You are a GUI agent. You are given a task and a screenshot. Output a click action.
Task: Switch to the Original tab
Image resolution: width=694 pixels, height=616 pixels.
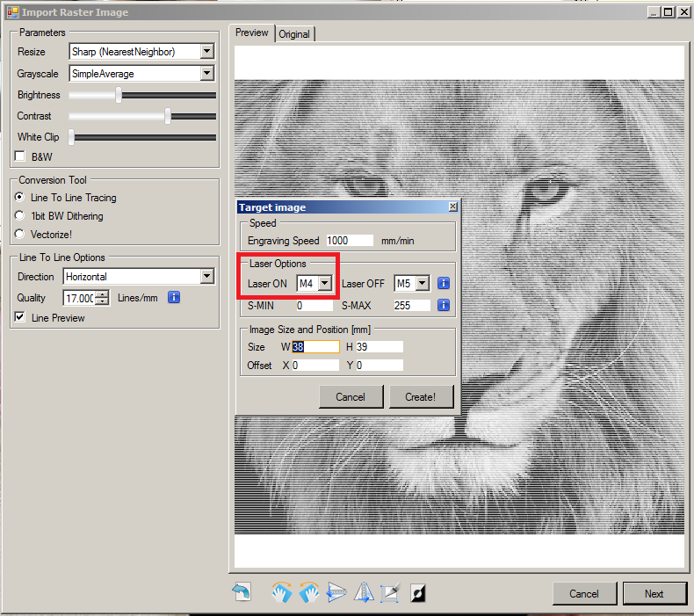tap(294, 34)
